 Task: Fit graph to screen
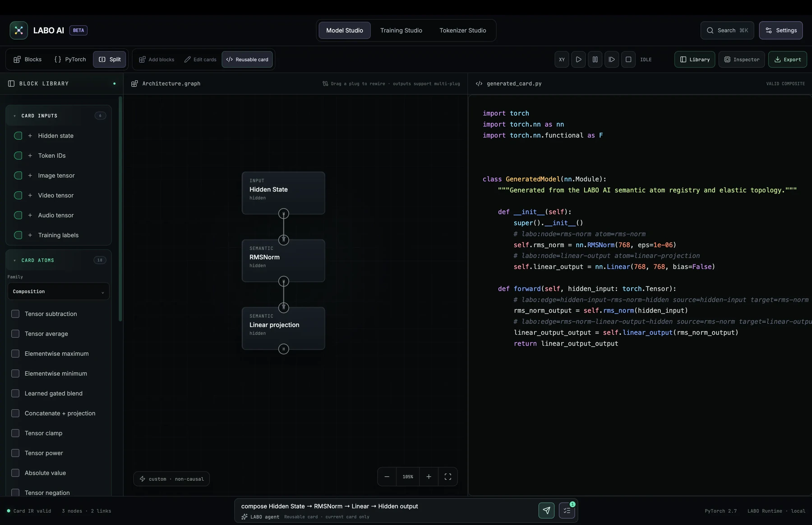[448, 477]
